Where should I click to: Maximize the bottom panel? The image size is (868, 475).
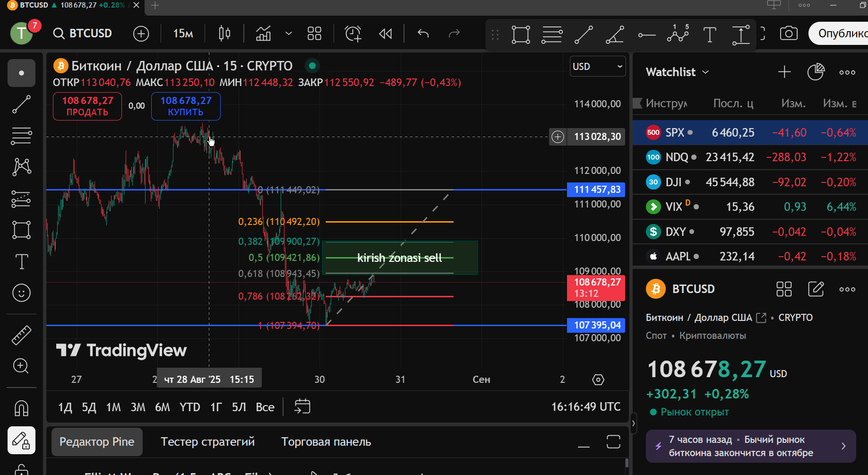point(613,442)
